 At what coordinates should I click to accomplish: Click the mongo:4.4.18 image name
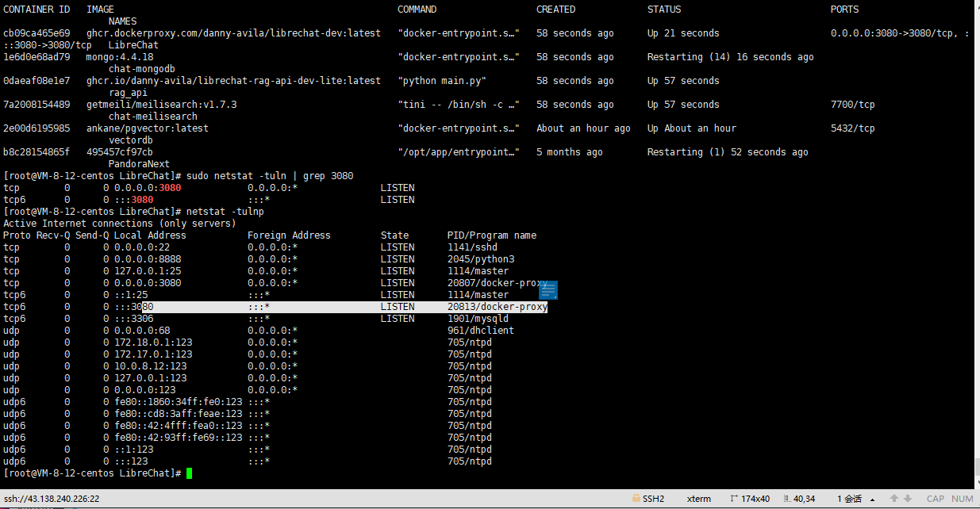click(x=120, y=57)
